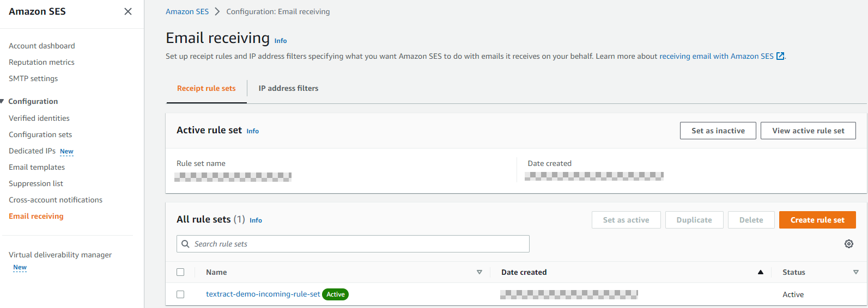
Task: Click the Create rule set button
Action: pyautogui.click(x=817, y=220)
